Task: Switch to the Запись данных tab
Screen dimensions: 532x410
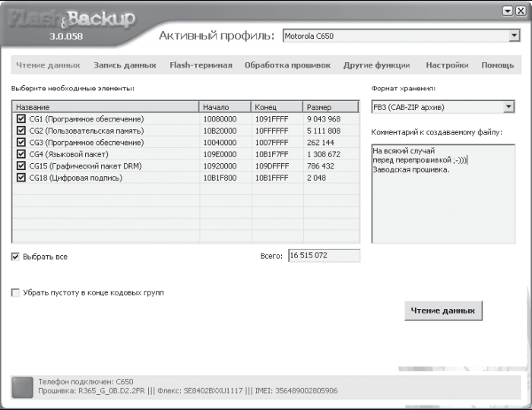Action: [125, 65]
